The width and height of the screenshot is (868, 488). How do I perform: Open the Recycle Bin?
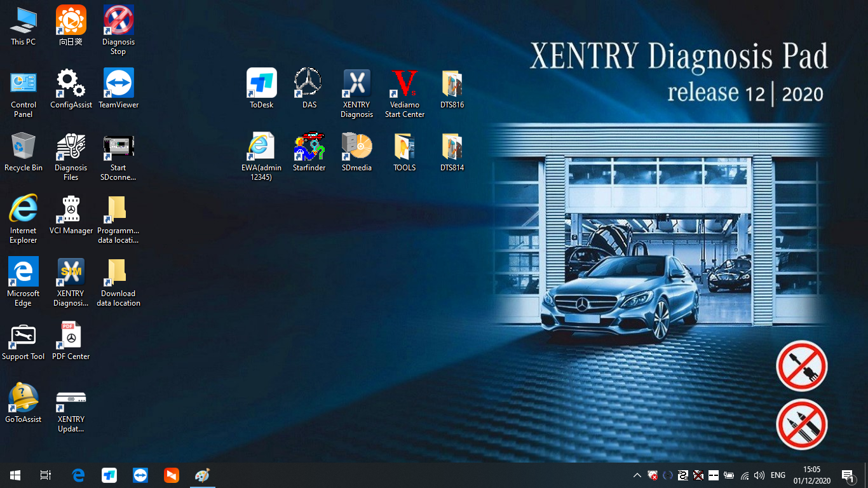click(x=24, y=152)
